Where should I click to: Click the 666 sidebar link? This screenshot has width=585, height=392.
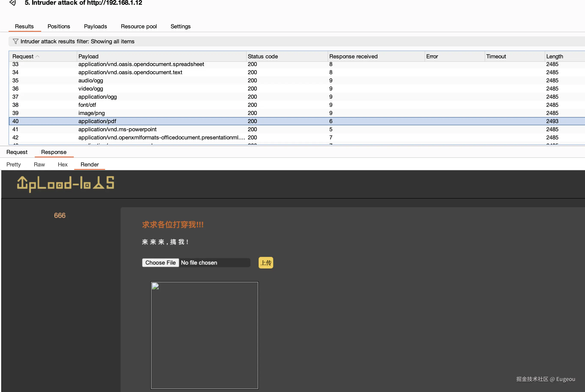coord(60,216)
